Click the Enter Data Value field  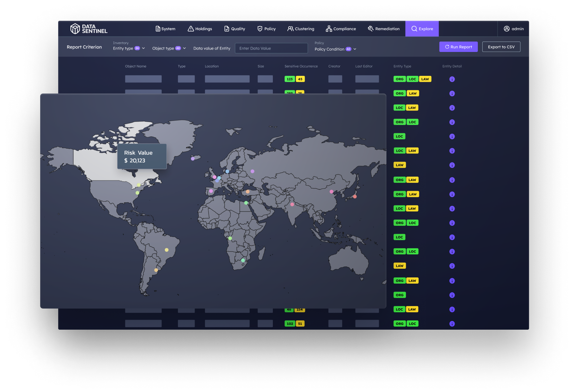(x=271, y=48)
